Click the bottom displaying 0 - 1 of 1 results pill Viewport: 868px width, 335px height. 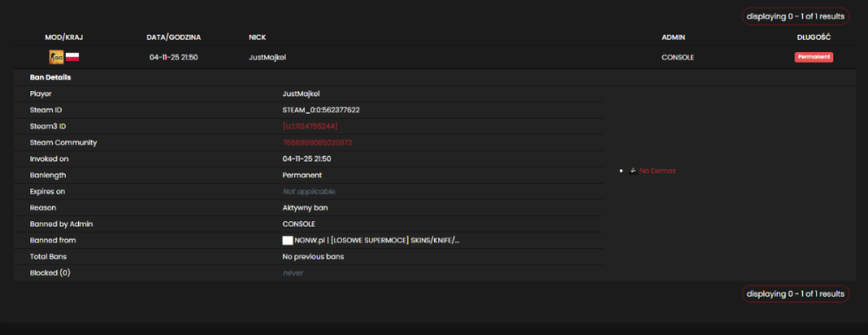point(795,294)
